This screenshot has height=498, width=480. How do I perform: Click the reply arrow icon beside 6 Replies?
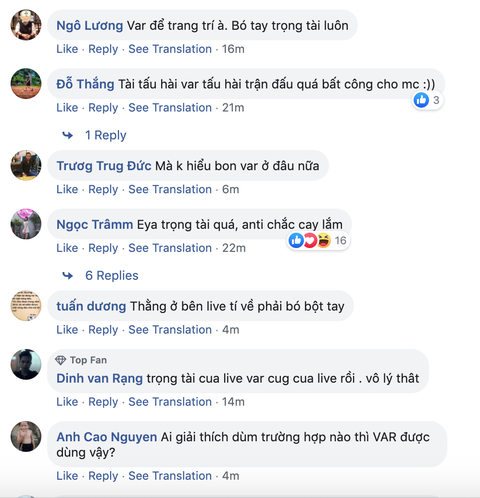[x=68, y=276]
